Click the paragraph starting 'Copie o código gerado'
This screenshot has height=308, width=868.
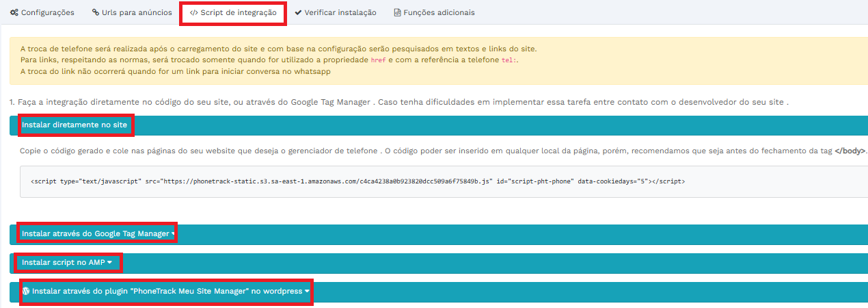(444, 151)
